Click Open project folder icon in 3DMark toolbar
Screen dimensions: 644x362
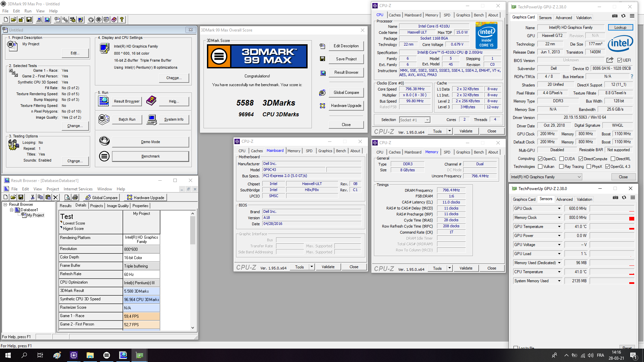(x=13, y=19)
